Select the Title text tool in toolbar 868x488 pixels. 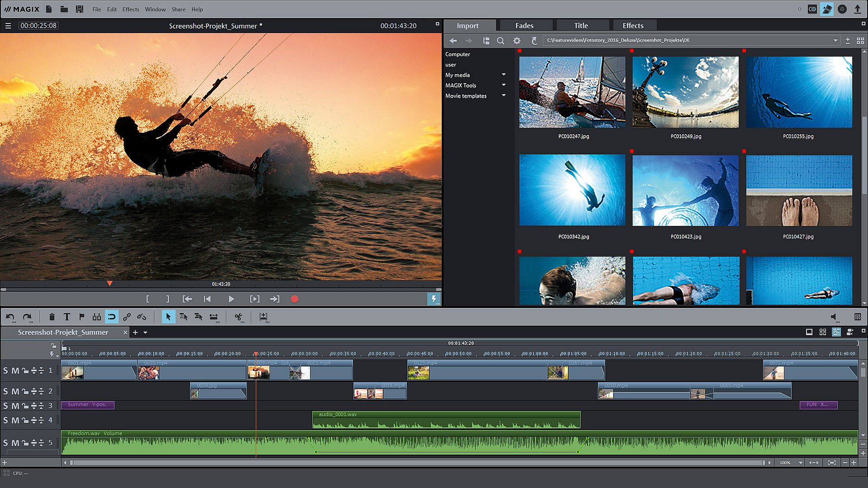click(x=67, y=317)
